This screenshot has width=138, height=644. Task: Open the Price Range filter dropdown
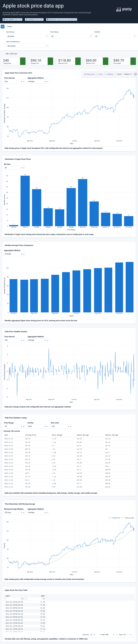point(71,36)
